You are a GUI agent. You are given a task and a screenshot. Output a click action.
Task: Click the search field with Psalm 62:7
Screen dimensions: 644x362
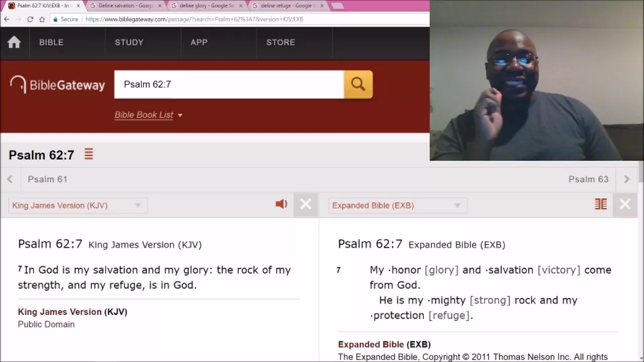[229, 84]
